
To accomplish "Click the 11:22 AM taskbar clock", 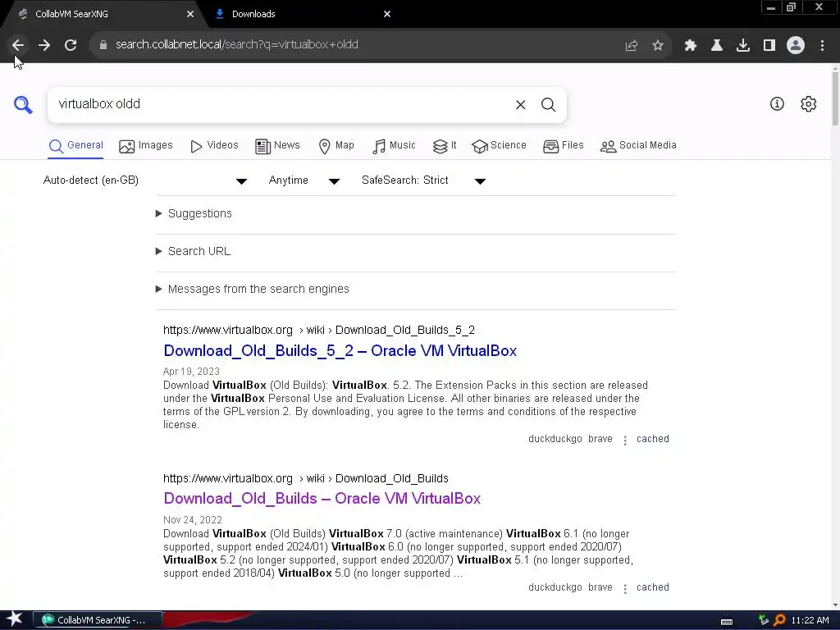I will click(x=810, y=620).
